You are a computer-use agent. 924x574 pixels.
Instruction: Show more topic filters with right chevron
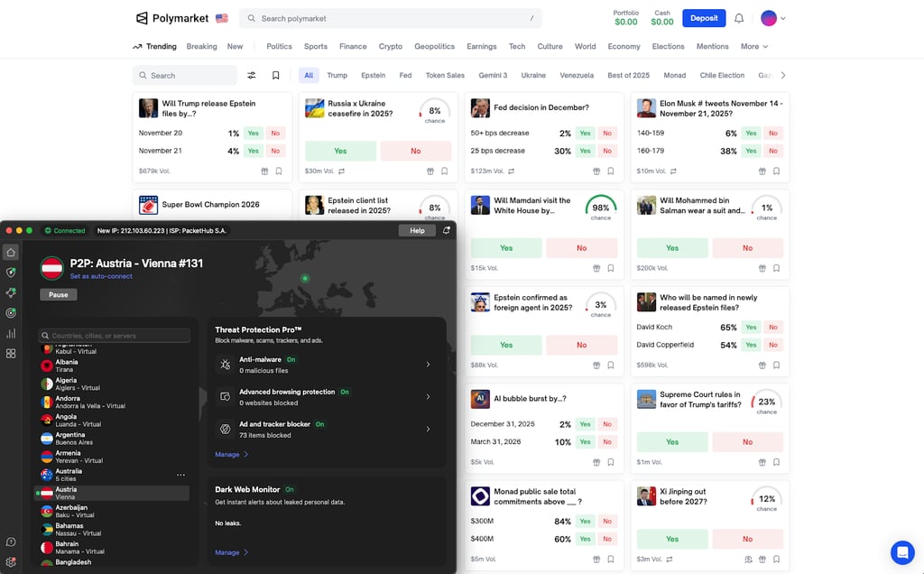[x=783, y=76]
